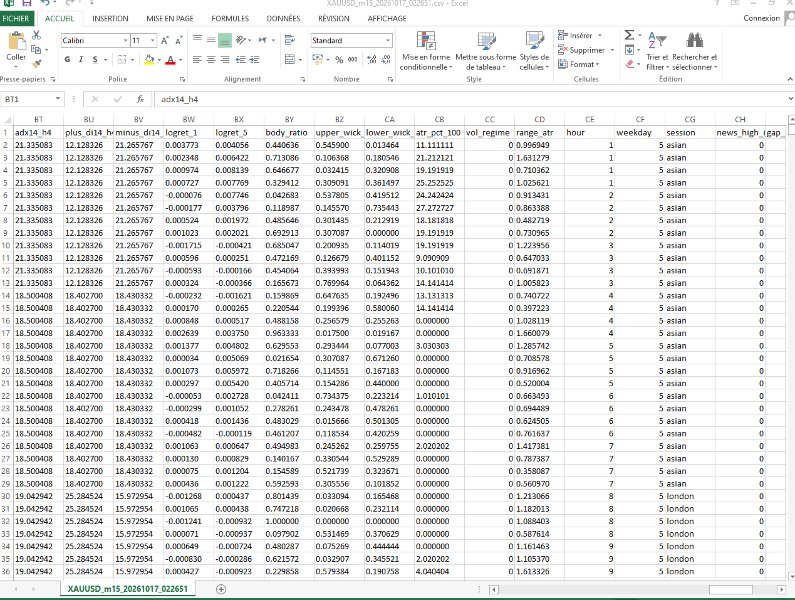This screenshot has height=600, width=795.
Task: Open Mise en forme conditionnelle
Action: 426,51
